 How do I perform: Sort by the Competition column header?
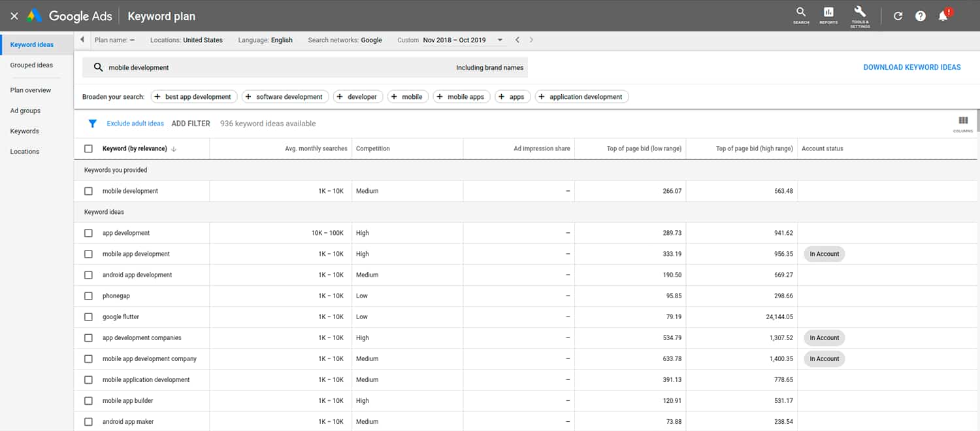click(373, 148)
